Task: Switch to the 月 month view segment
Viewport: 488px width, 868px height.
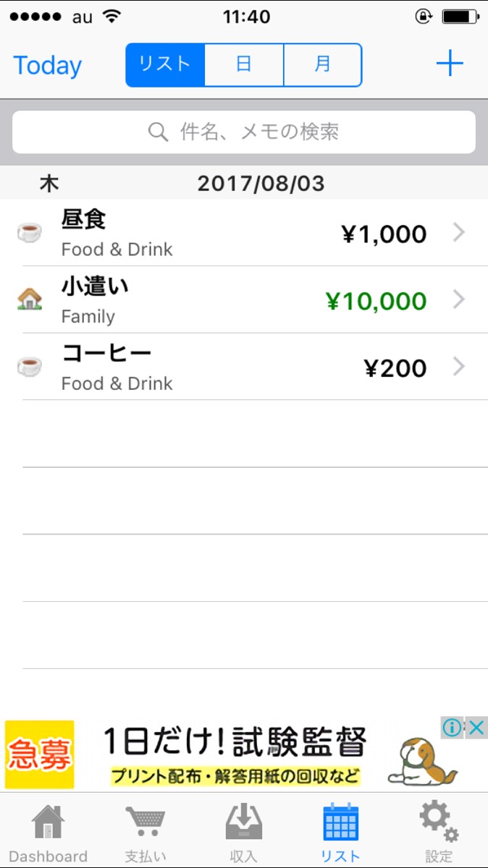Action: click(322, 65)
